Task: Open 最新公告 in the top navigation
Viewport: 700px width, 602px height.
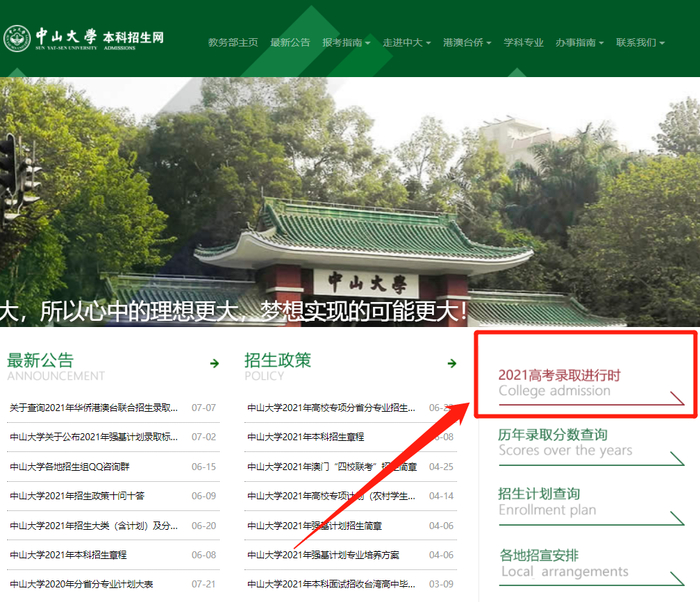Action: [290, 42]
